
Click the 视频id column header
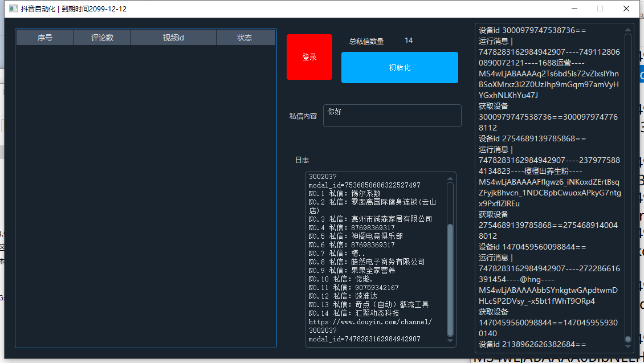(173, 37)
